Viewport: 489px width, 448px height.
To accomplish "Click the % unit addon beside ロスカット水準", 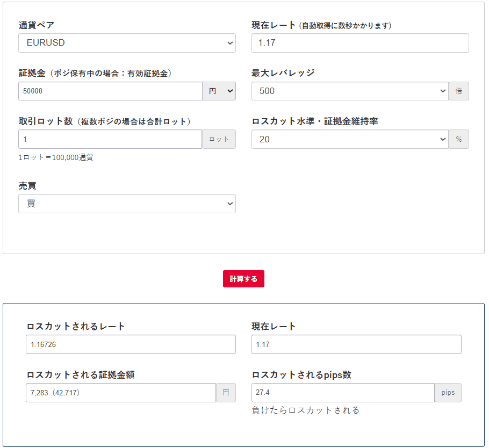I will pos(459,139).
